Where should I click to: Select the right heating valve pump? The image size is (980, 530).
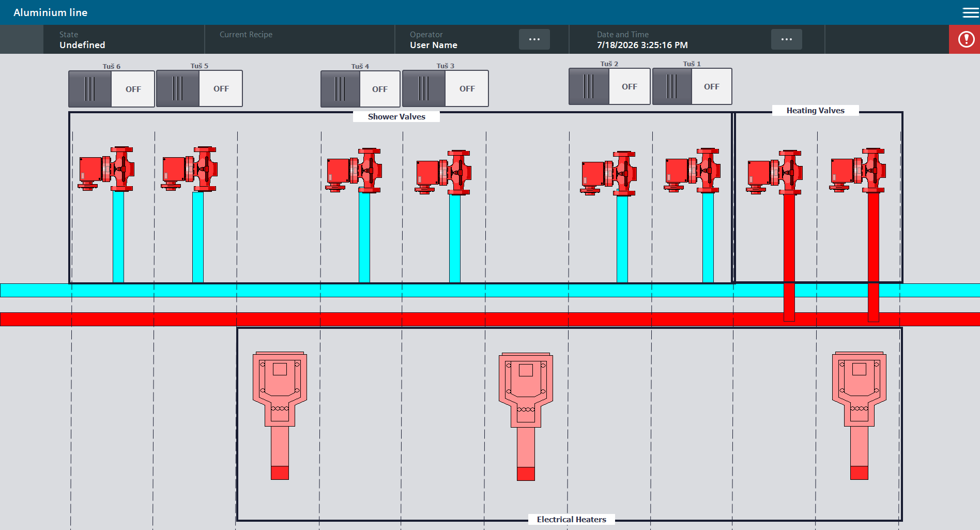click(x=857, y=171)
